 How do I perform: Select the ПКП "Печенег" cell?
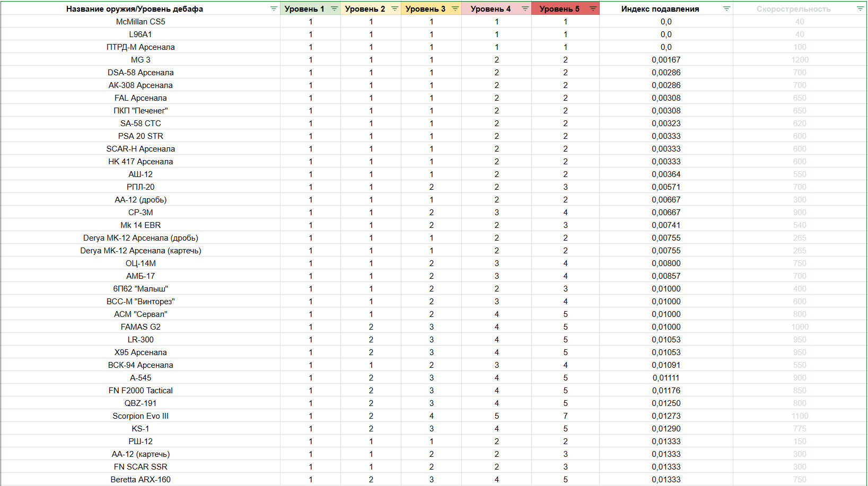[141, 111]
